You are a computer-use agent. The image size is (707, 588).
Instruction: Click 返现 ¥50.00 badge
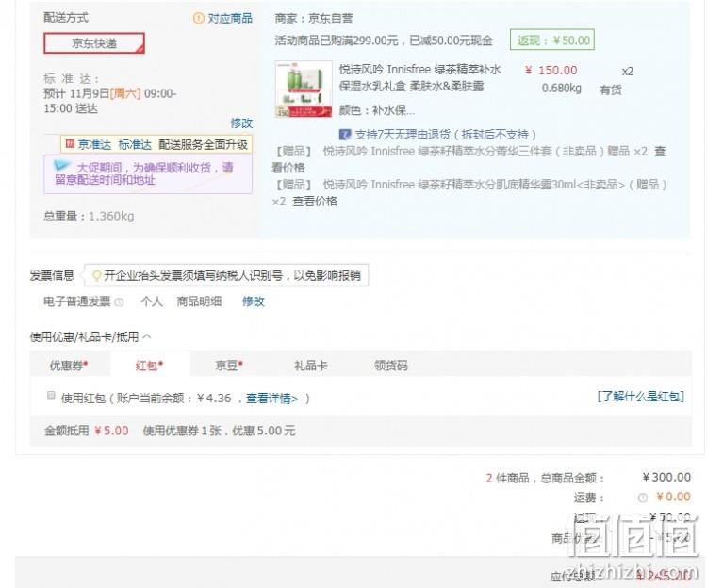pyautogui.click(x=552, y=41)
